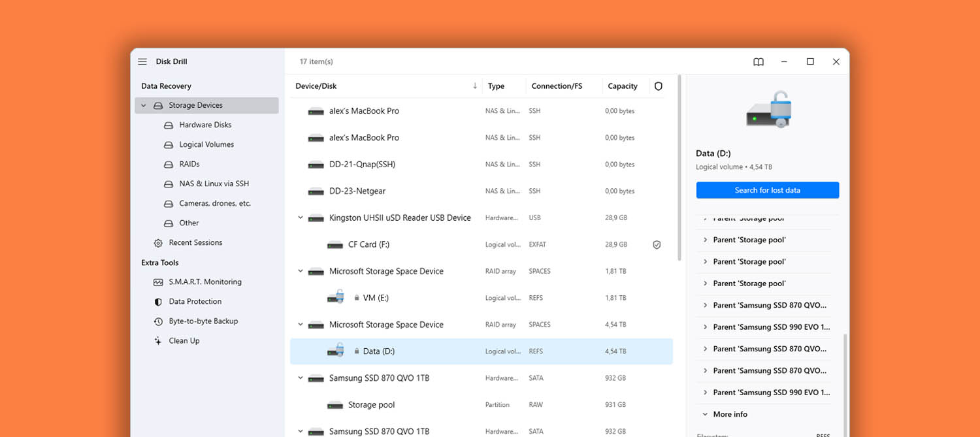
Task: Toggle the shield checkmark on the CF Card row
Action: (657, 244)
